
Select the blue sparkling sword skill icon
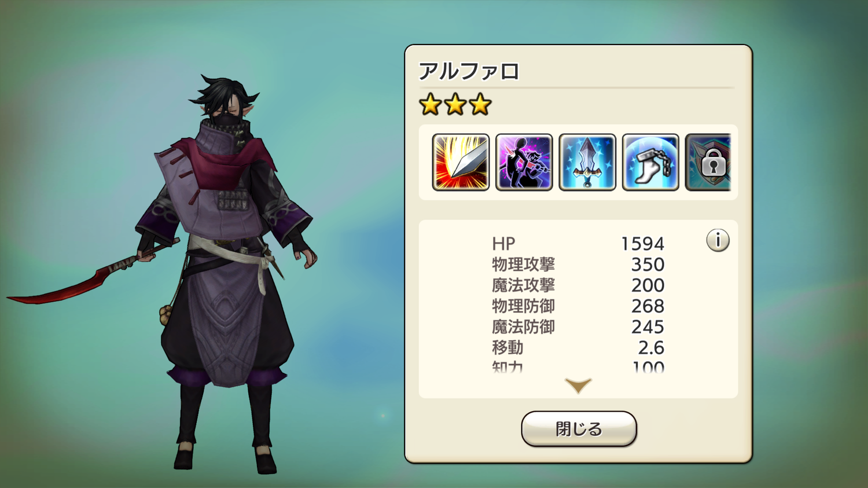coord(587,162)
